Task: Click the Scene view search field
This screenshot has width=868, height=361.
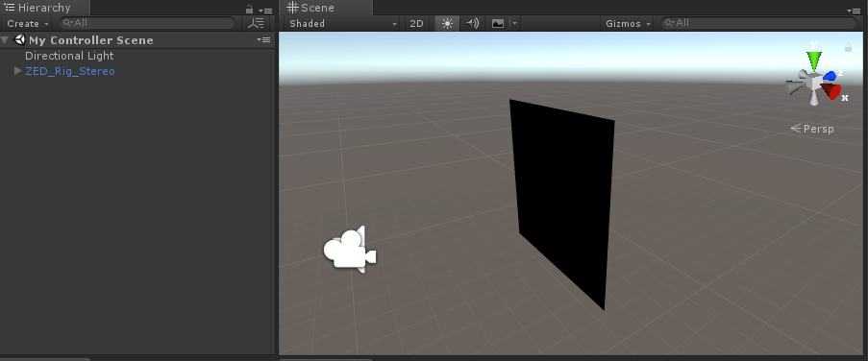Action: [x=759, y=23]
